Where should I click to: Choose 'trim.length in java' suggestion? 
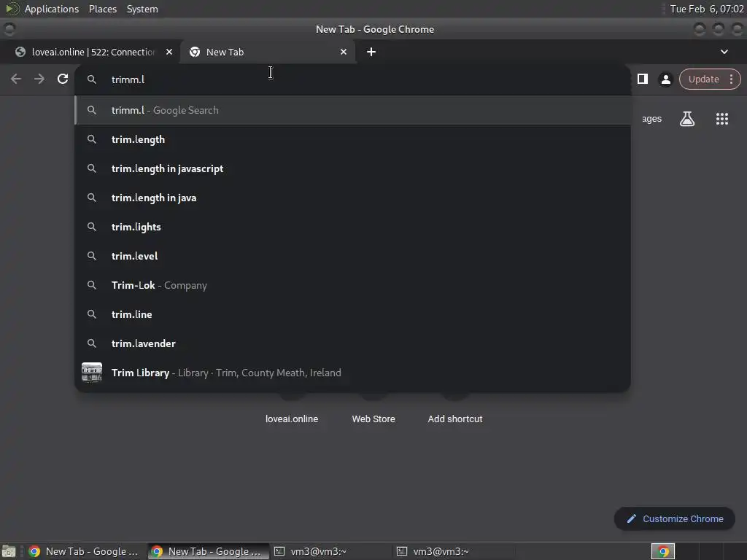[x=353, y=198]
